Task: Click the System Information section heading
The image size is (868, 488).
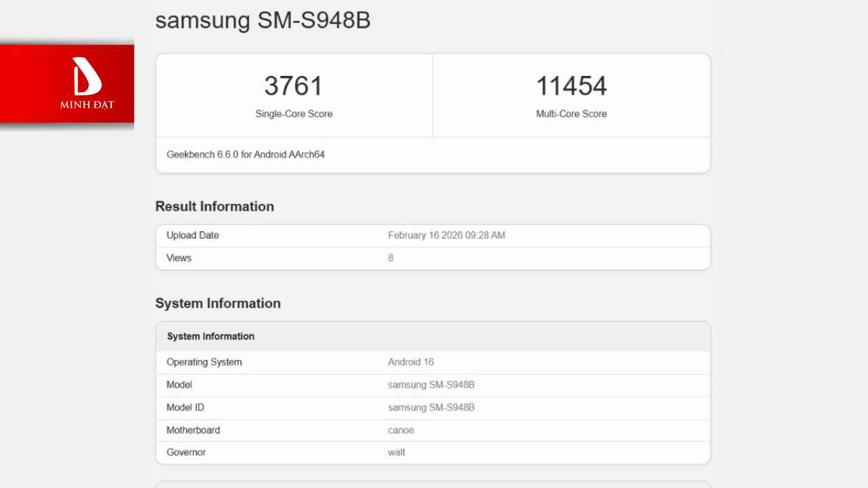Action: tap(218, 304)
